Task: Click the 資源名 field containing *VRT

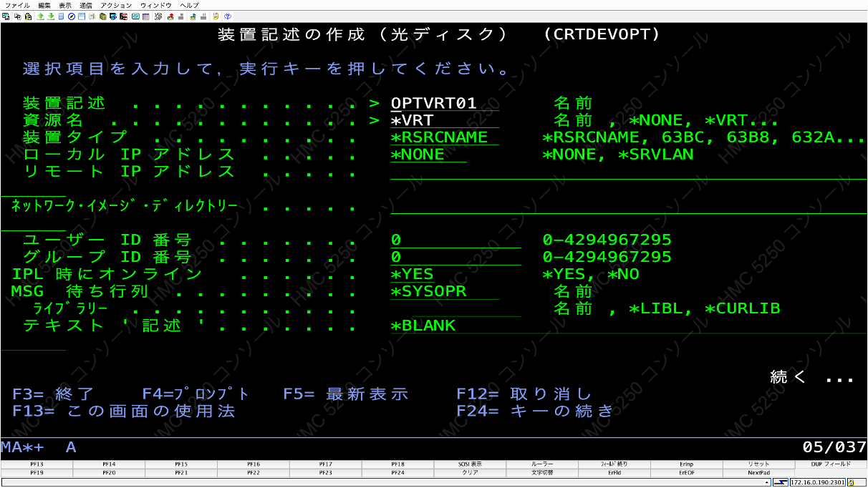Action: tap(445, 120)
